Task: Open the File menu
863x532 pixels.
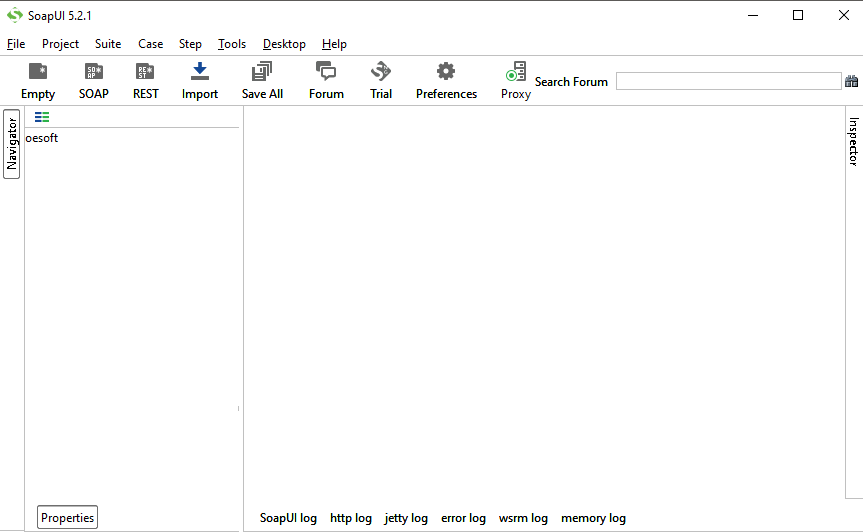Action: pos(16,44)
